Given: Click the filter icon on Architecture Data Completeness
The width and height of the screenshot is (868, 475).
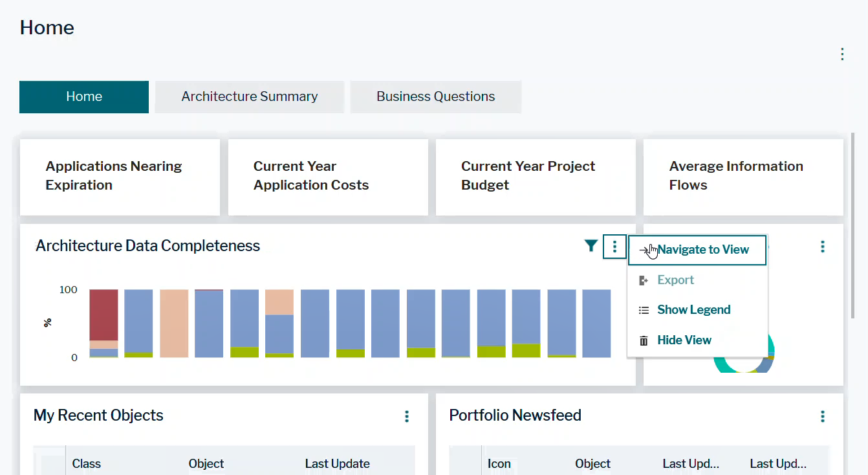Looking at the screenshot, I should [591, 246].
